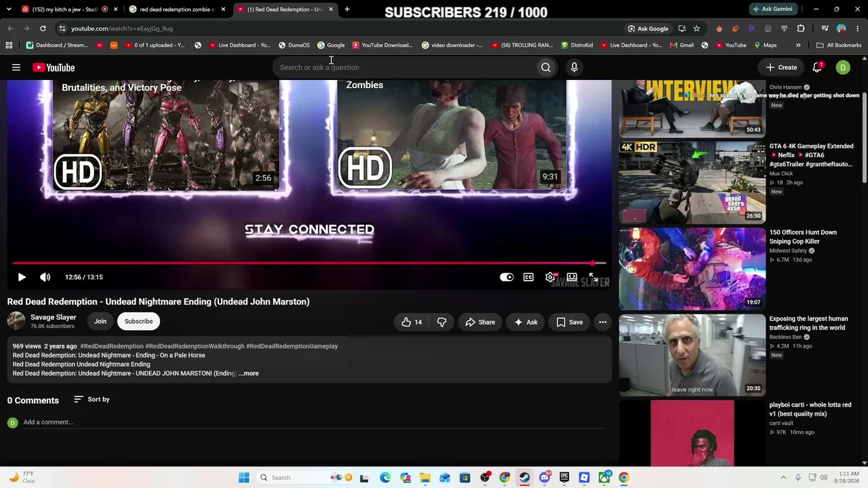Open the #RedDeadRedemptionGameplay hashtag
The width and height of the screenshot is (868, 488).
292,346
